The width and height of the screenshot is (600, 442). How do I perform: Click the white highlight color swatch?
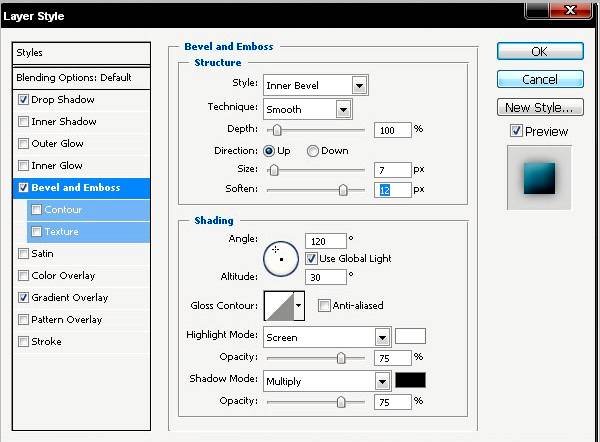click(x=410, y=336)
